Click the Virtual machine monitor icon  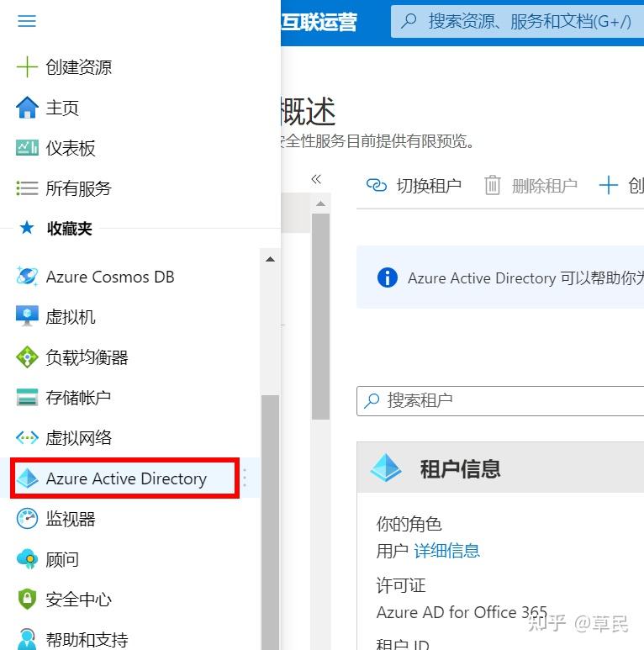27,316
